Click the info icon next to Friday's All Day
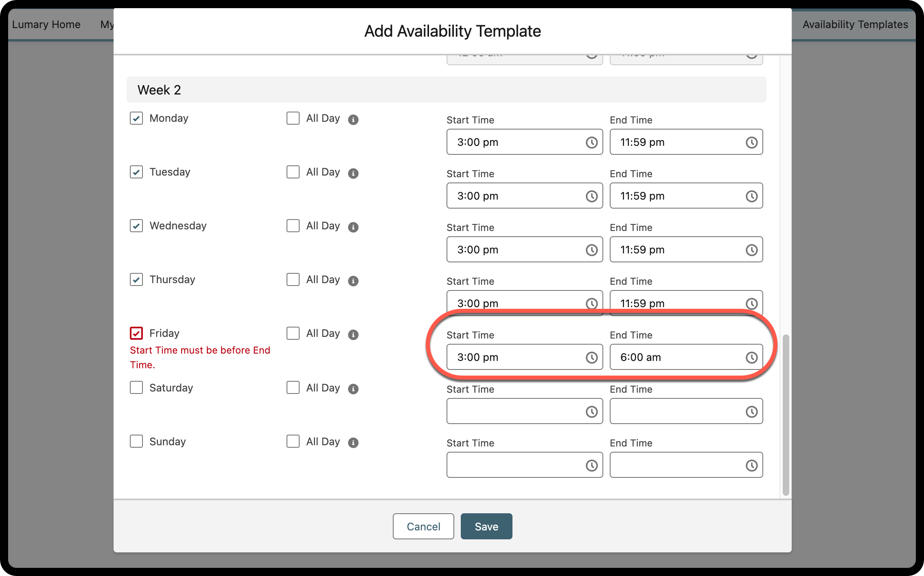Screen dimensions: 924x576 [353, 334]
